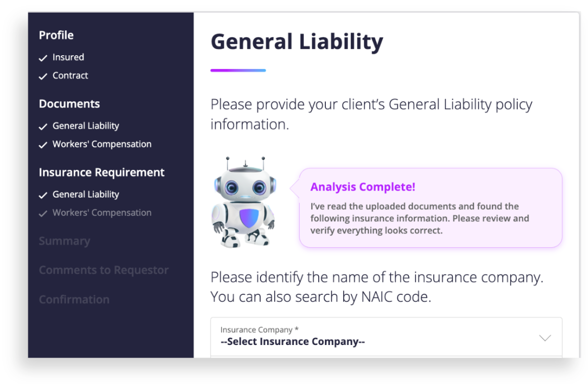Open the Confirmation step
This screenshot has width=588, height=384.
click(x=74, y=299)
